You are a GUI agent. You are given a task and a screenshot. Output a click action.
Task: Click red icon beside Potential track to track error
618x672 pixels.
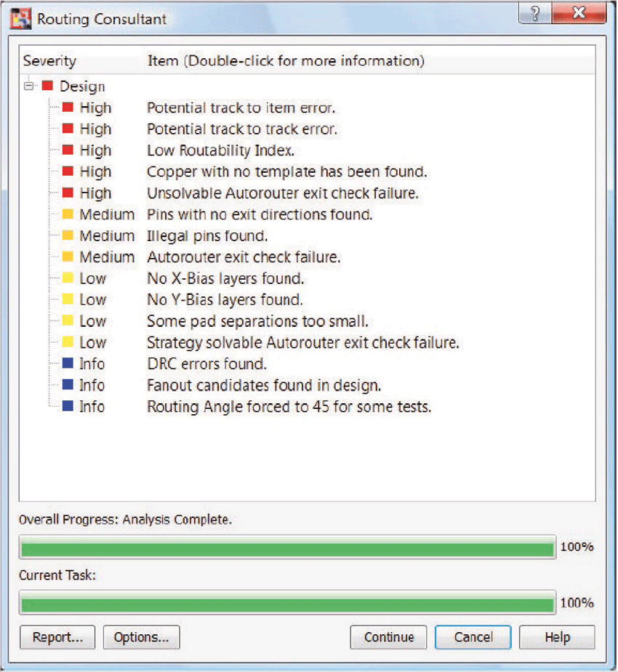(x=68, y=129)
